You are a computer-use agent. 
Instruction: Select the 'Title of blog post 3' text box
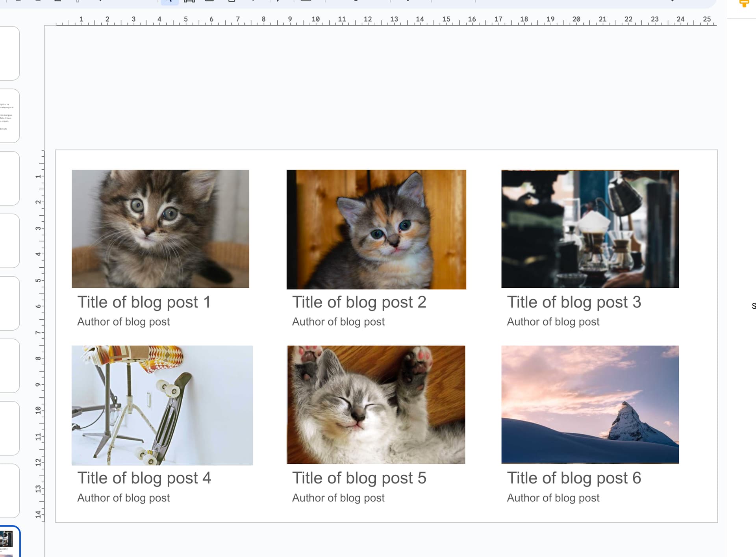pos(574,302)
